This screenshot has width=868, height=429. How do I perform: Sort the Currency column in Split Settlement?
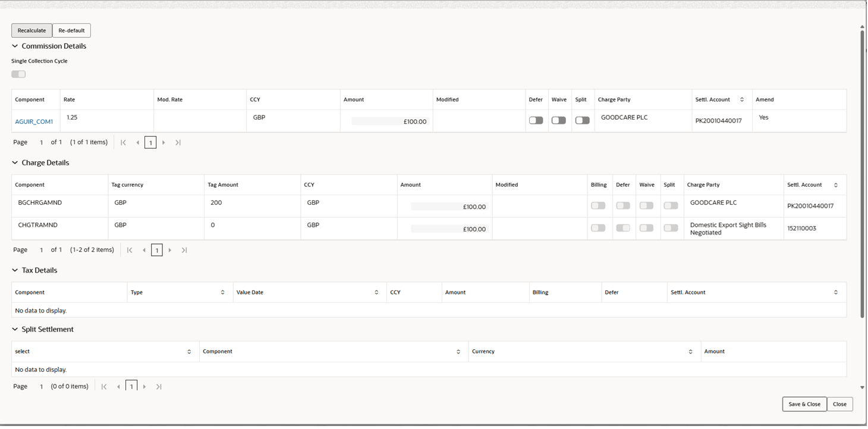point(690,351)
